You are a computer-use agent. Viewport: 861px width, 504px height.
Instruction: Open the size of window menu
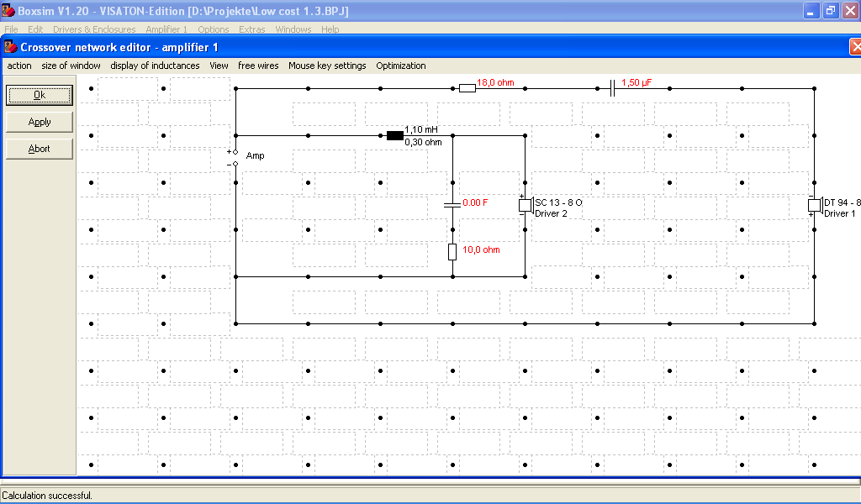71,66
